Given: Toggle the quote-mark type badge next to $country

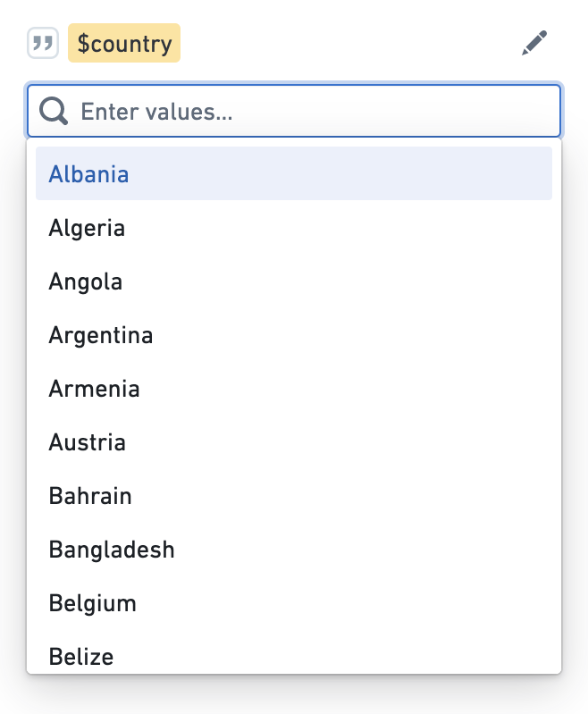Looking at the screenshot, I should [43, 43].
